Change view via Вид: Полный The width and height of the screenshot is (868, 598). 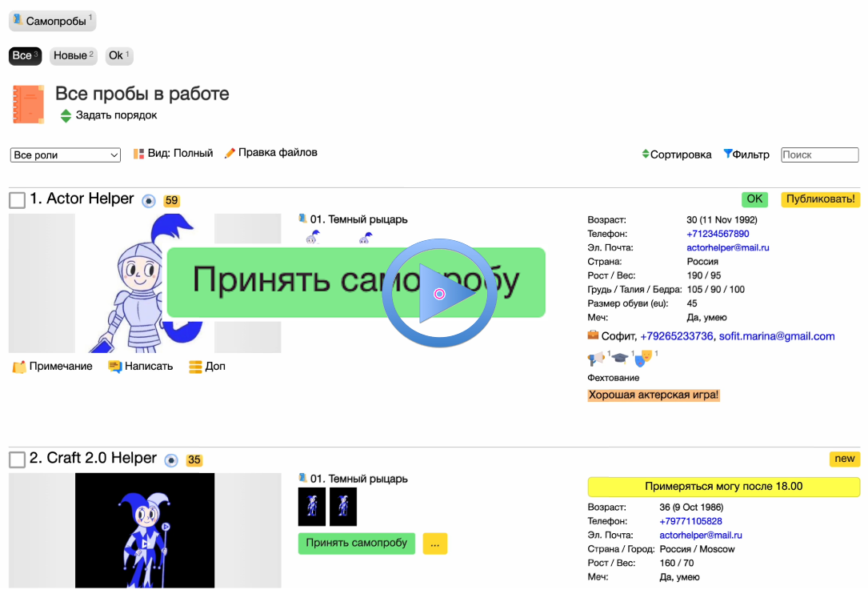coord(173,154)
